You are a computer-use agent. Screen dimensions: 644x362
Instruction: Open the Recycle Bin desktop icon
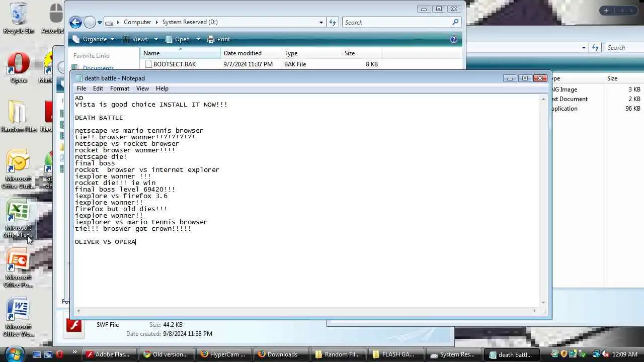tap(19, 18)
